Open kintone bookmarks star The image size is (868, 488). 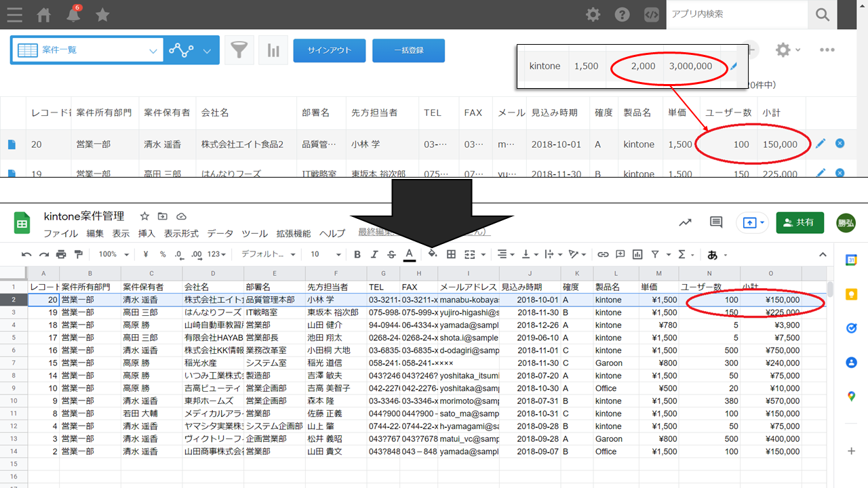click(x=102, y=14)
